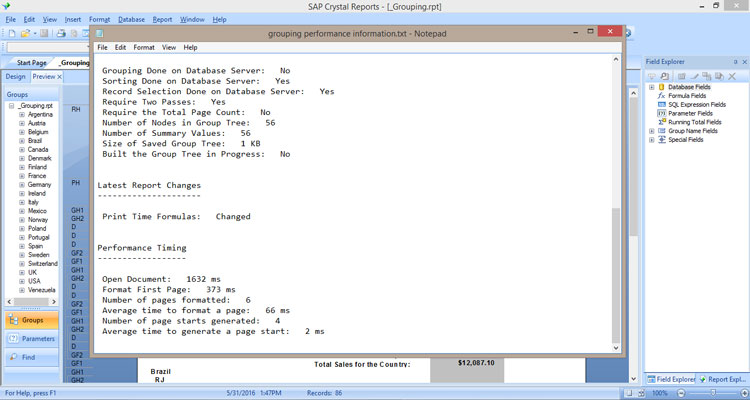Switch to the Start Page tab
The width and height of the screenshot is (750, 400).
click(32, 63)
